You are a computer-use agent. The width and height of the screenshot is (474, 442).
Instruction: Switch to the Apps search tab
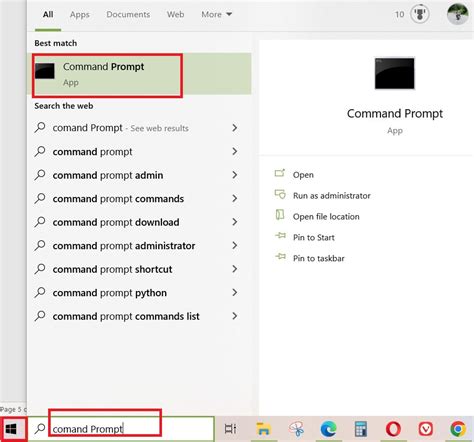[80, 15]
